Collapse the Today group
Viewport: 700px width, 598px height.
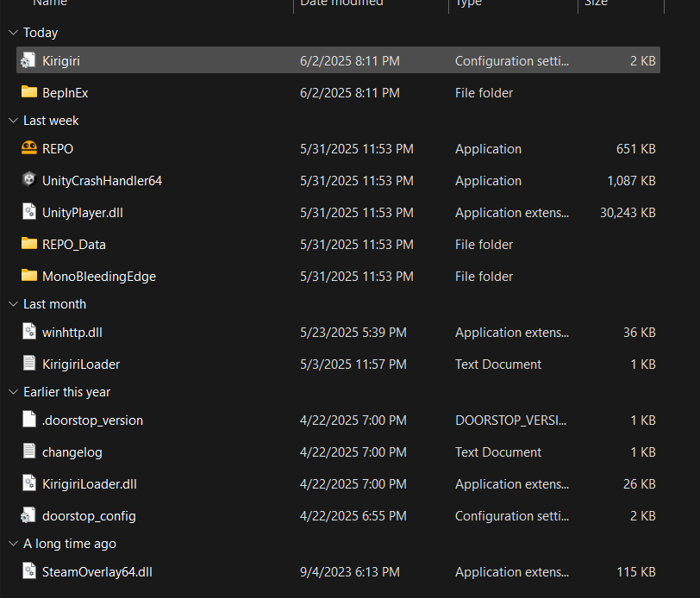(12, 33)
